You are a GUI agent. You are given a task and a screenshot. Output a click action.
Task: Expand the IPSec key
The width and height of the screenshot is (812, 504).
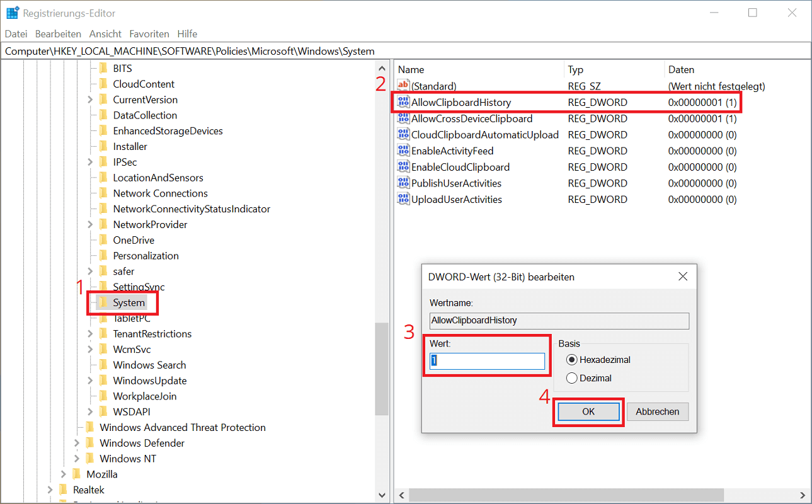coord(89,162)
